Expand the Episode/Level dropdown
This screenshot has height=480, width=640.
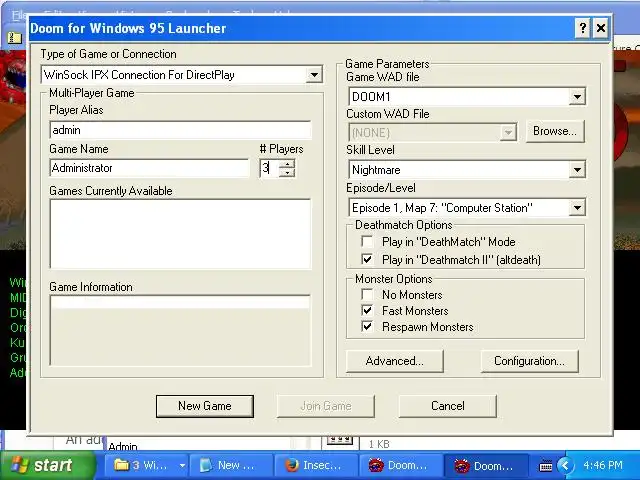point(577,208)
